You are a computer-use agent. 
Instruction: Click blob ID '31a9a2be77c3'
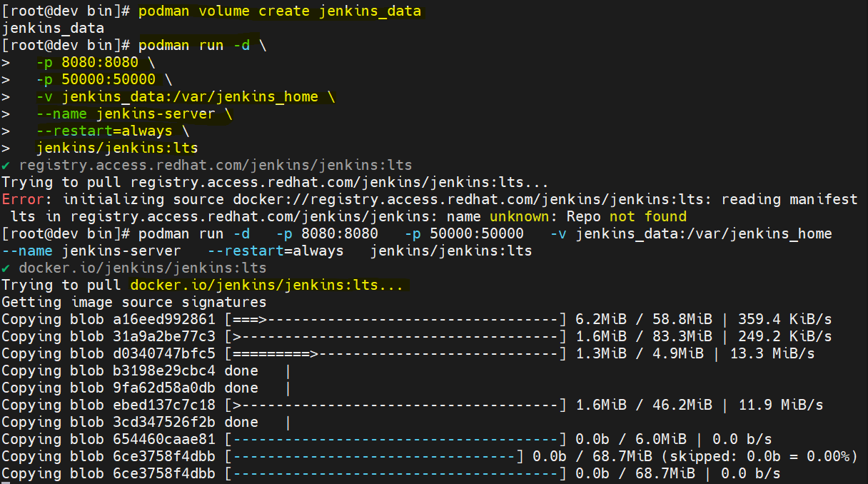click(164, 336)
